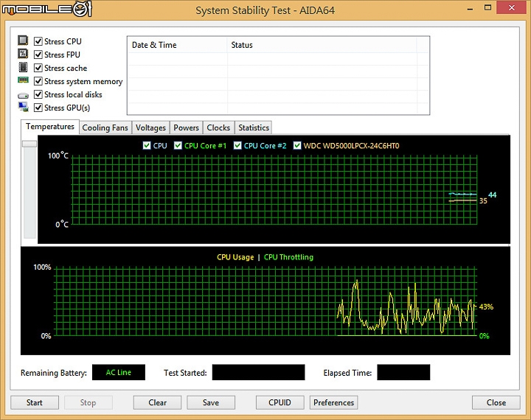Click the temperature graph vertical slider handle
The image size is (531, 420).
click(x=29, y=144)
